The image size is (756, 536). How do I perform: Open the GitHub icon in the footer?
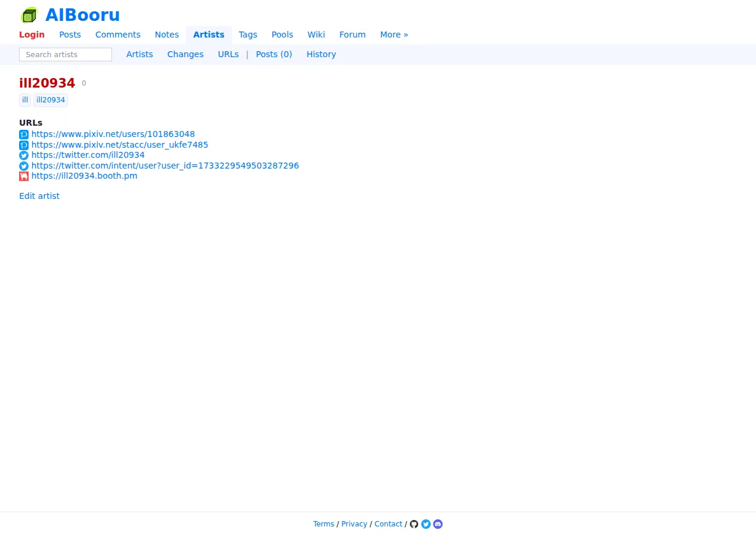tap(414, 524)
